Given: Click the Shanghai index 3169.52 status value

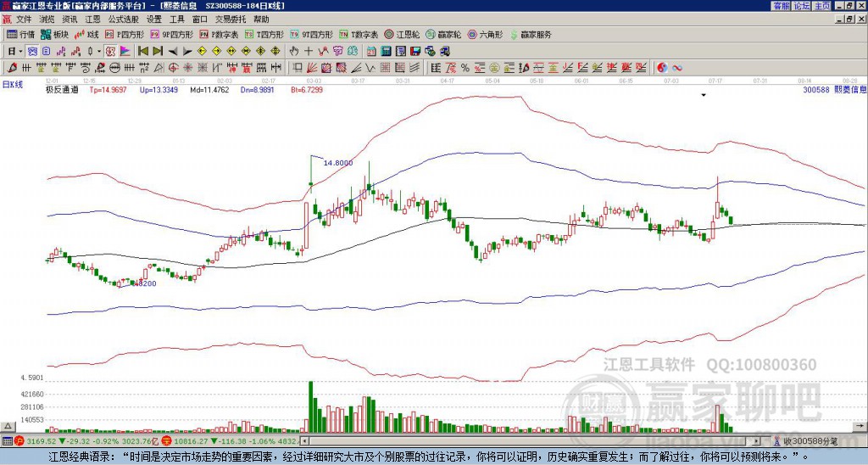Looking at the screenshot, I should [x=41, y=441].
